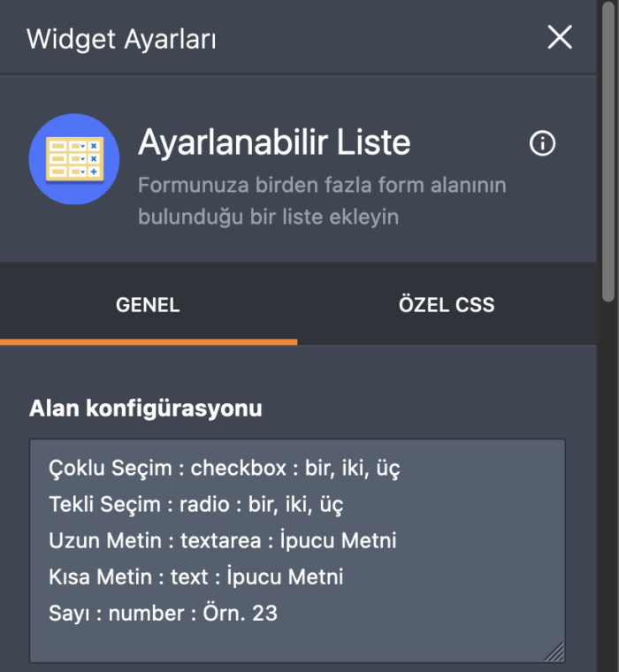The height and width of the screenshot is (672, 619).
Task: Grab the text area resize handle
Action: click(x=554, y=653)
